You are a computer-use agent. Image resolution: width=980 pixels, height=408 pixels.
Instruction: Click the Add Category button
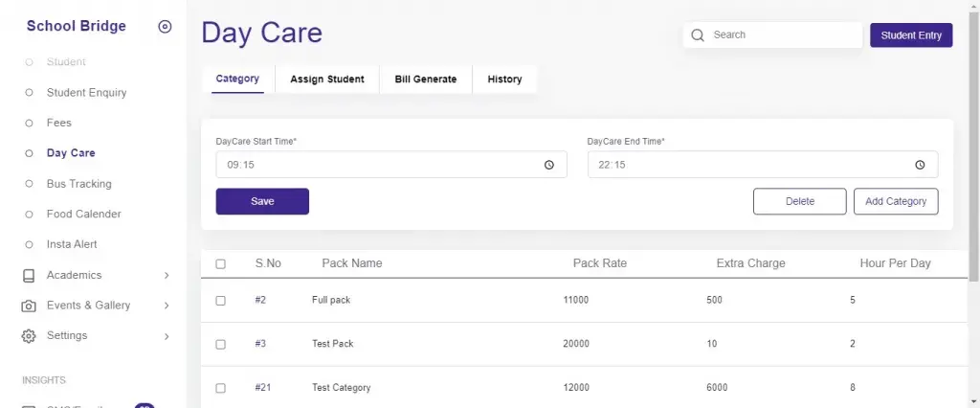pos(896,201)
